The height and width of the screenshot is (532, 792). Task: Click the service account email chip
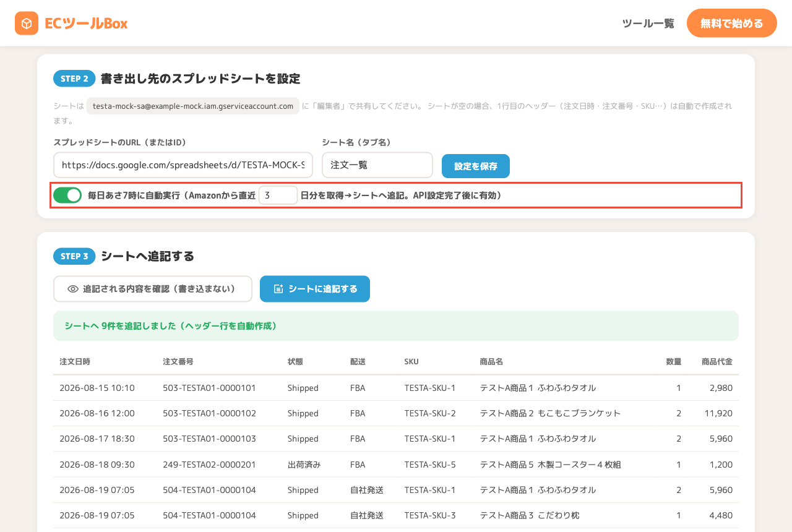pyautogui.click(x=193, y=106)
